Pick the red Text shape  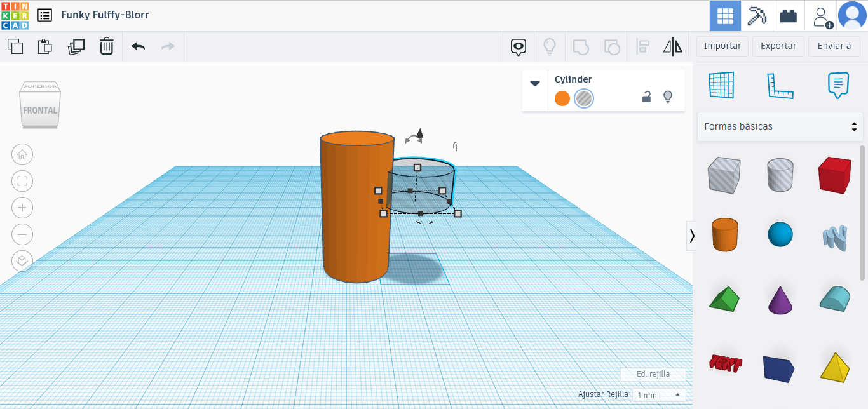[x=725, y=363]
